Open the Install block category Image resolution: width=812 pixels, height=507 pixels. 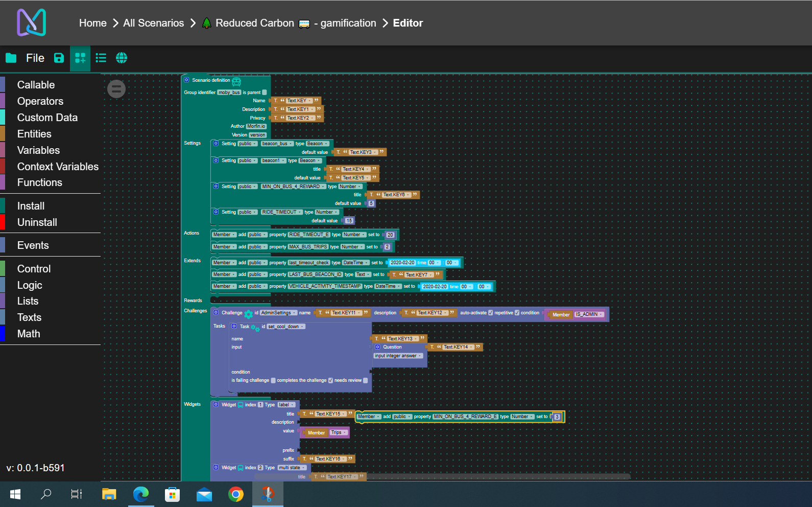point(31,206)
